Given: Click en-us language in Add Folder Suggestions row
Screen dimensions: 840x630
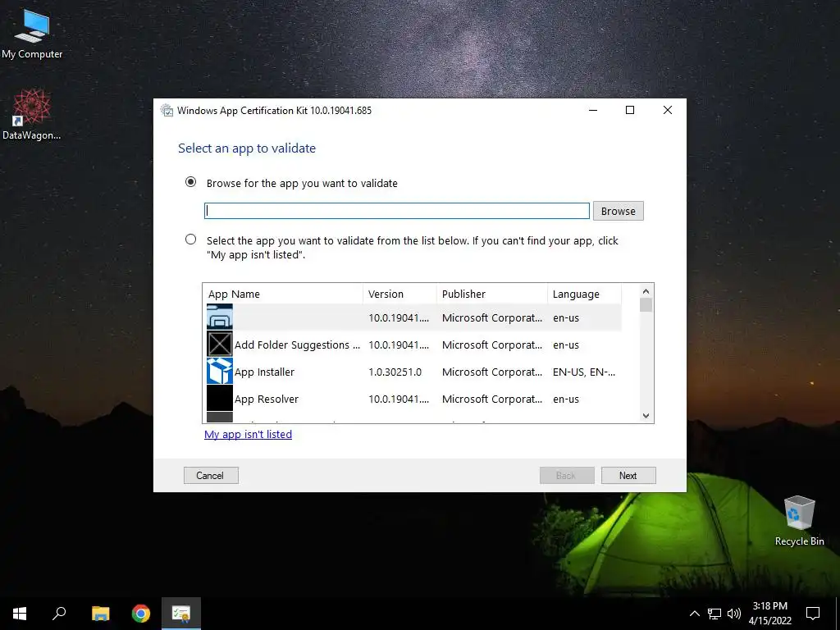Looking at the screenshot, I should (x=566, y=345).
